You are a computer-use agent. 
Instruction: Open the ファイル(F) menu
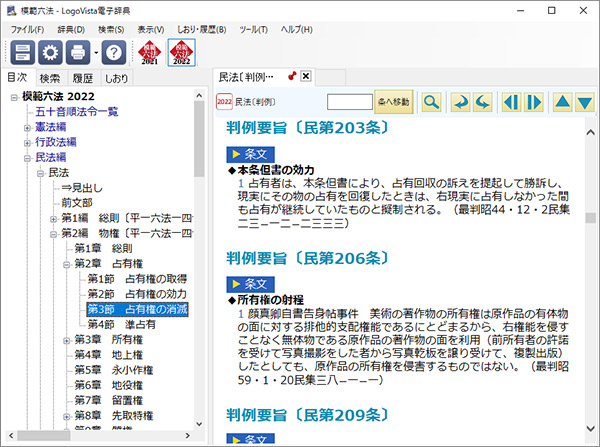tap(27, 29)
